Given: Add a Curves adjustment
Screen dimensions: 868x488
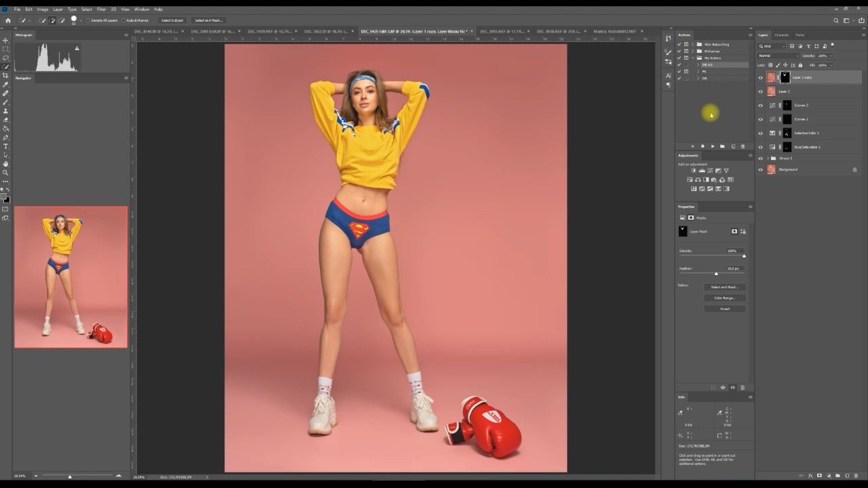Looking at the screenshot, I should click(x=709, y=171).
